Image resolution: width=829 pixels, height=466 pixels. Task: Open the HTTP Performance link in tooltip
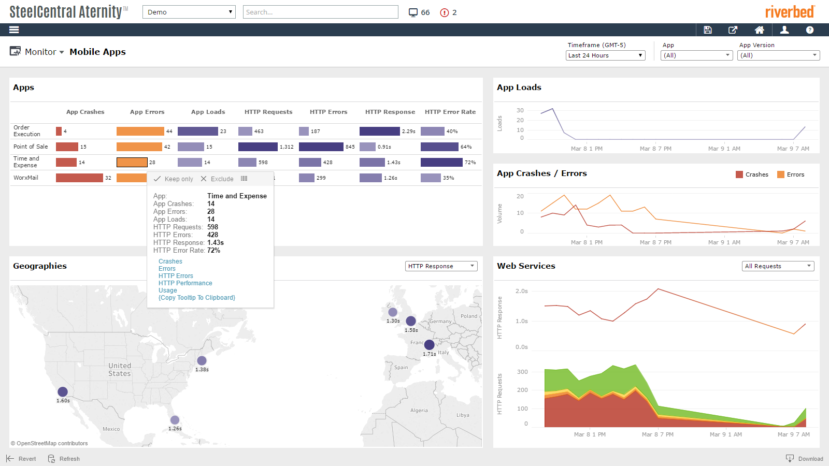[x=185, y=283]
